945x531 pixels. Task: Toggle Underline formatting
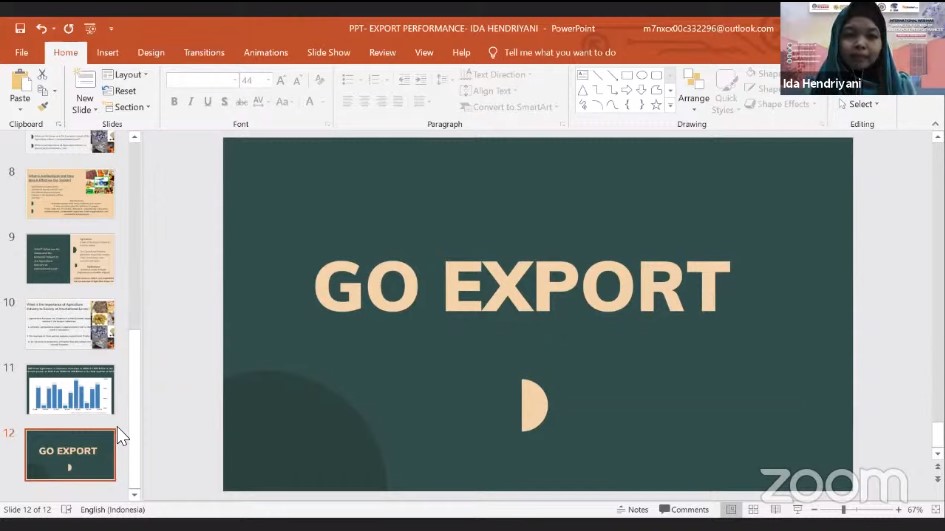pos(208,102)
